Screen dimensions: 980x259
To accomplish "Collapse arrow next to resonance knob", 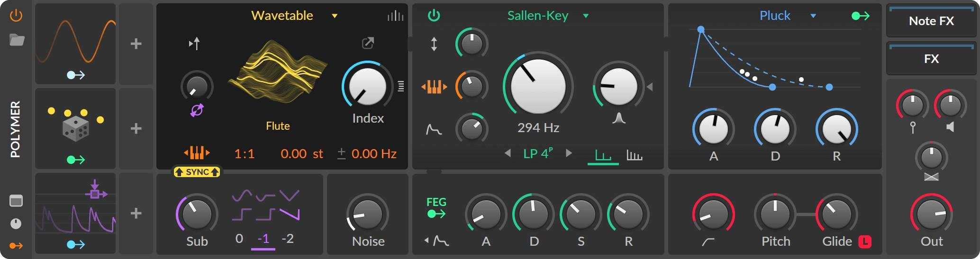I will point(650,87).
